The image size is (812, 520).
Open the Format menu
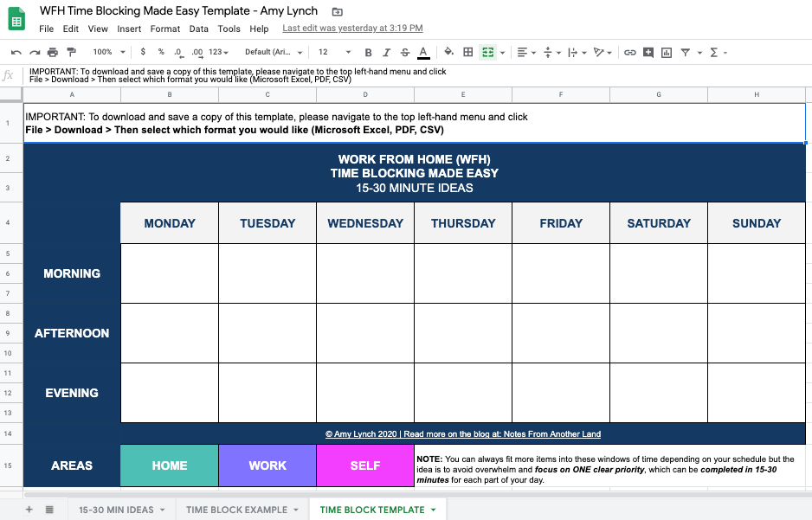coord(165,29)
